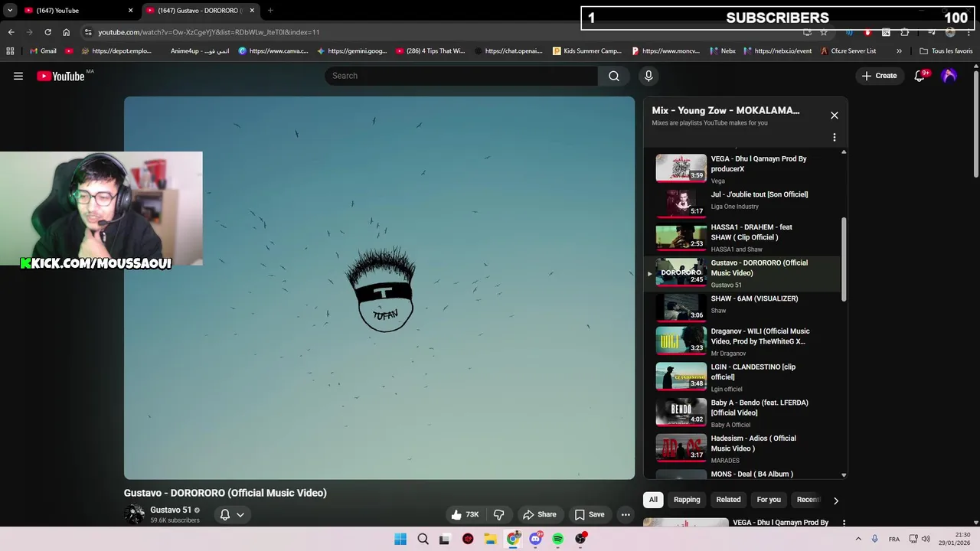Open Task View on taskbar
This screenshot has height=551, width=980.
coord(445,539)
